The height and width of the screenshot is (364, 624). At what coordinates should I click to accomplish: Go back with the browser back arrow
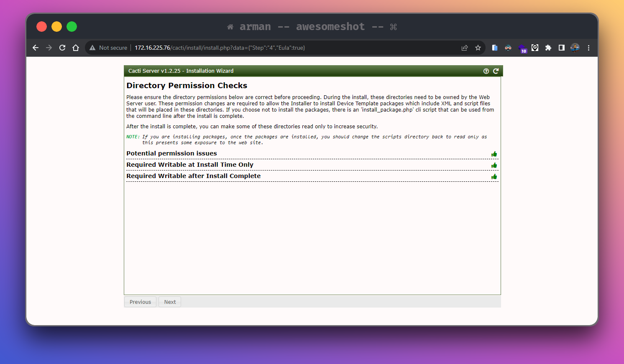click(x=36, y=48)
